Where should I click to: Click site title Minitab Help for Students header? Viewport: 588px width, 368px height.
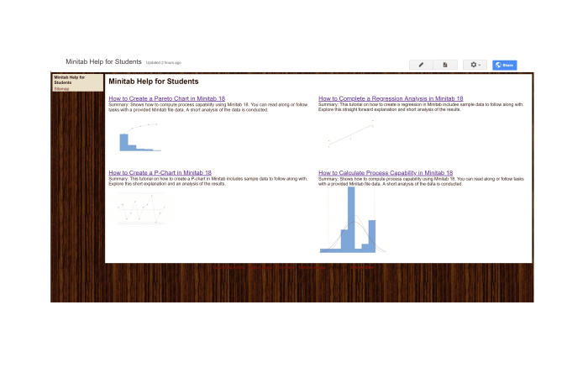tap(103, 61)
